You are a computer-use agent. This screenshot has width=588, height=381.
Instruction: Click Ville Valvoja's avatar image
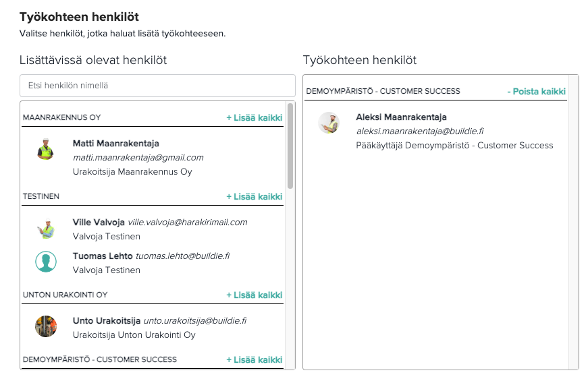pyautogui.click(x=46, y=228)
